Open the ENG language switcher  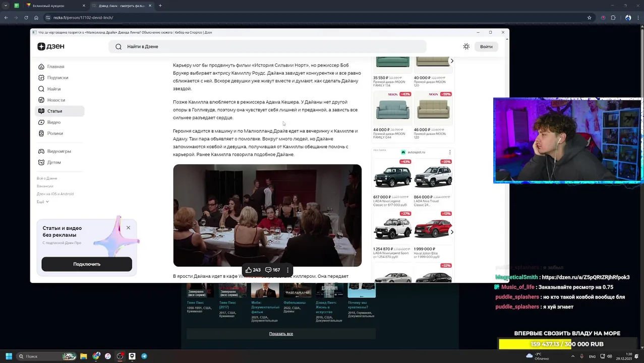(x=592, y=356)
